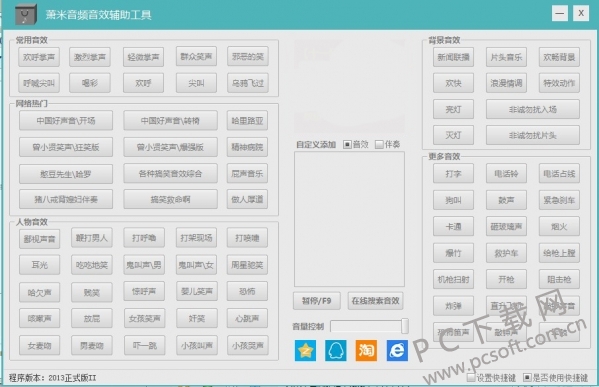
Task: Play the 乌鸦飞过 sound effect
Action: (x=248, y=83)
